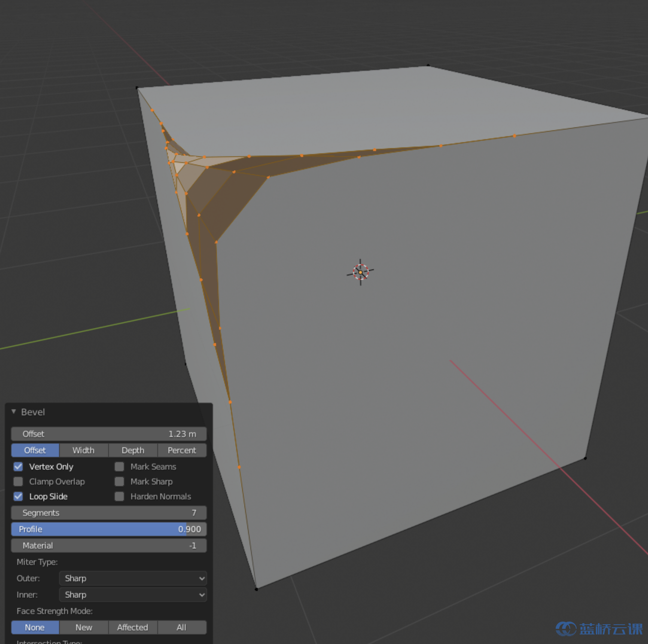Turn off the Loop Slide option
648x644 pixels.
tap(18, 496)
